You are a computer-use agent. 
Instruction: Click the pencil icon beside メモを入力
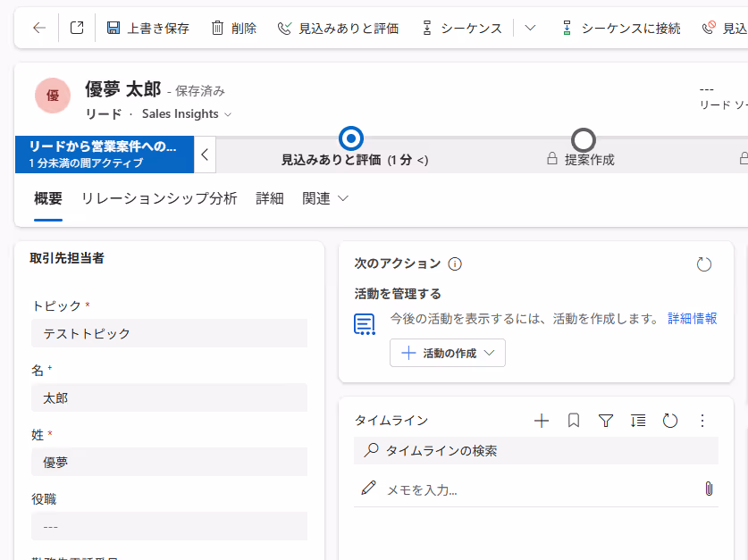click(x=368, y=488)
